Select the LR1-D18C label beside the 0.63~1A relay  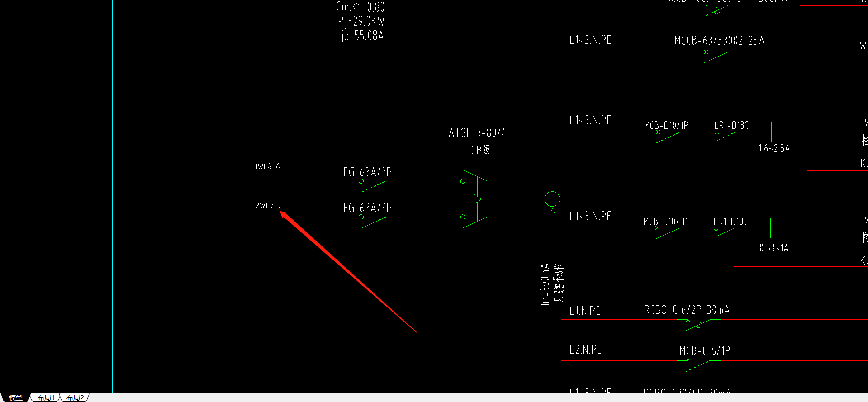click(x=730, y=222)
